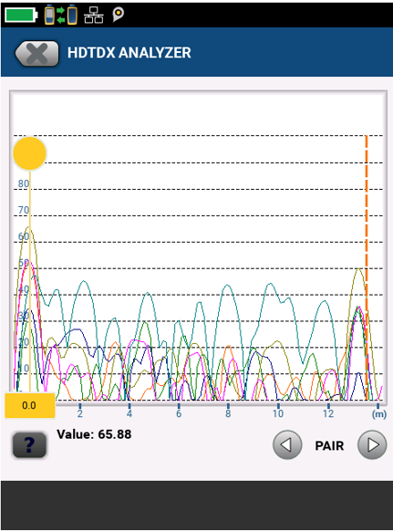Tap the main-remote tester link icon
Screen dimensions: 393x532
(x=61, y=15)
